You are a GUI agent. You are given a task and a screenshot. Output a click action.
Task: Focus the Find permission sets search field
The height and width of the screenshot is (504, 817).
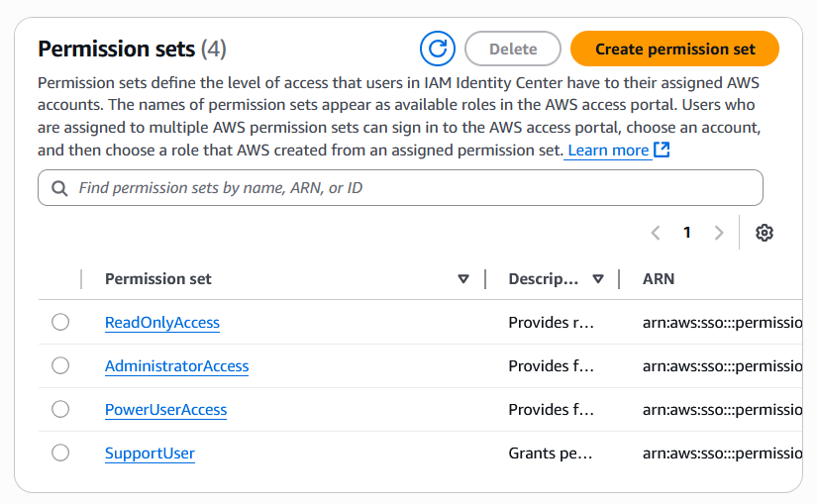point(400,187)
